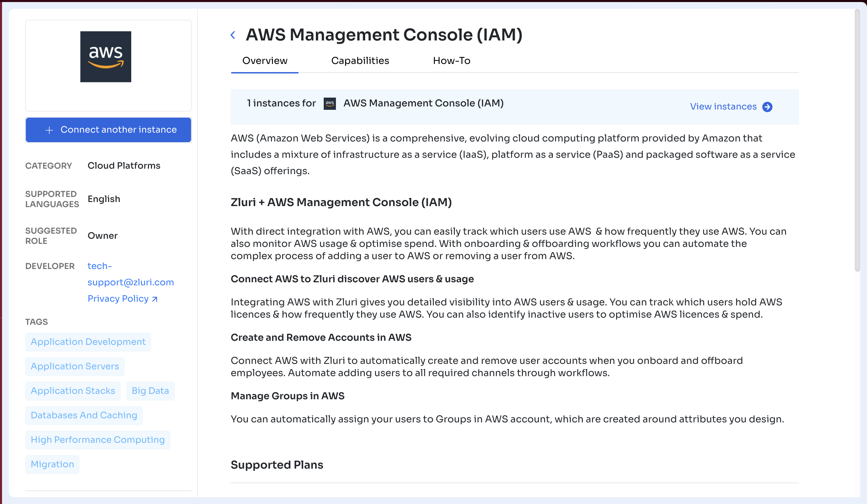Click plus icon on Connect another instance
Screen dimensions: 867x504
[49, 130]
